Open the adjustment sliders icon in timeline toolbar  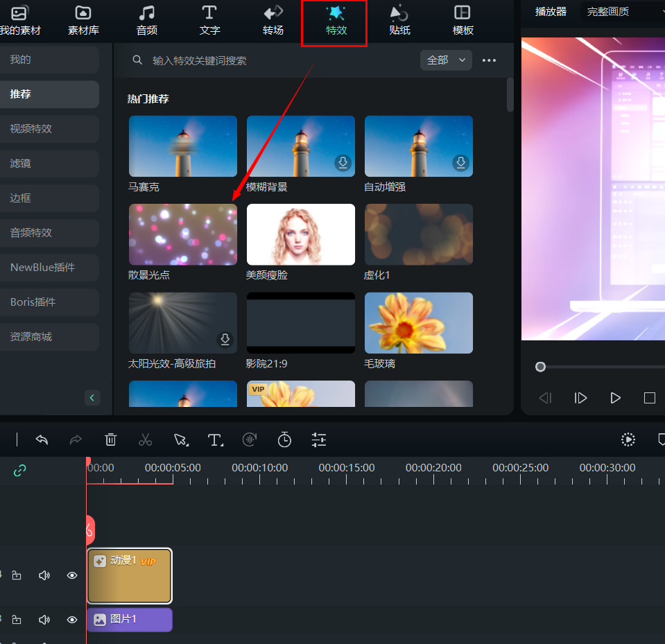[319, 440]
